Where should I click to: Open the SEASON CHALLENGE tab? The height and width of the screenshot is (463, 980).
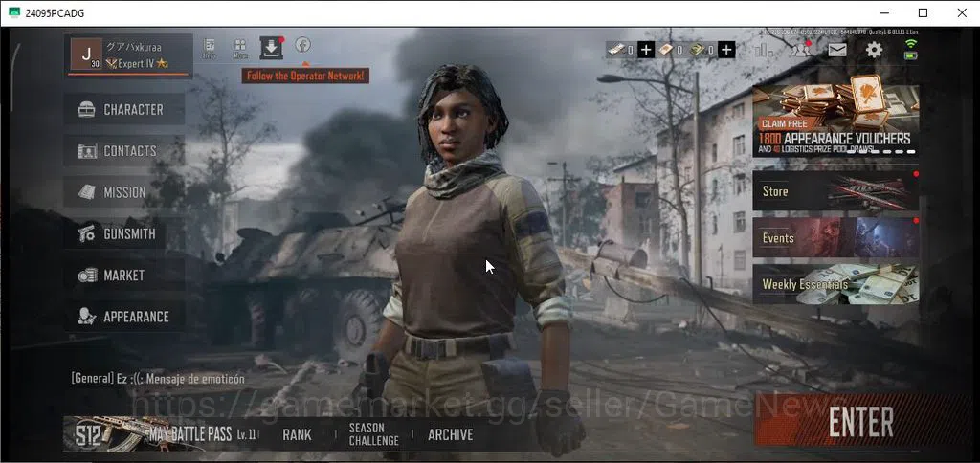374,434
